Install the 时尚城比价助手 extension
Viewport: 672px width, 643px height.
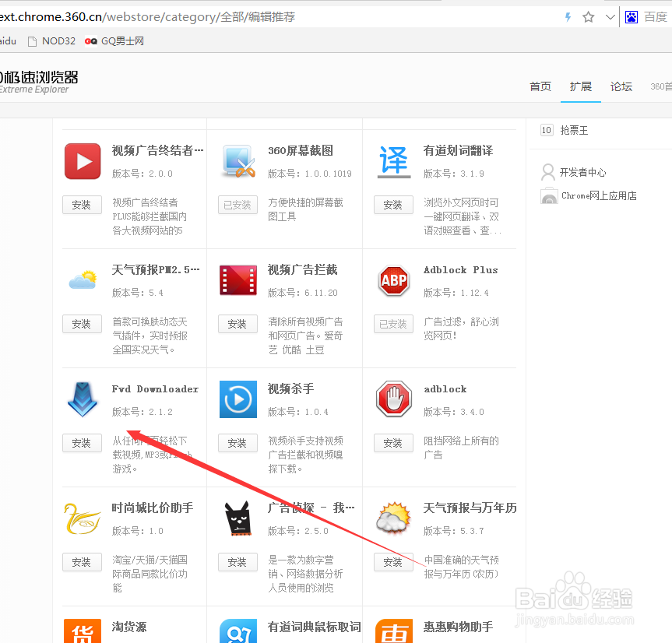click(82, 562)
